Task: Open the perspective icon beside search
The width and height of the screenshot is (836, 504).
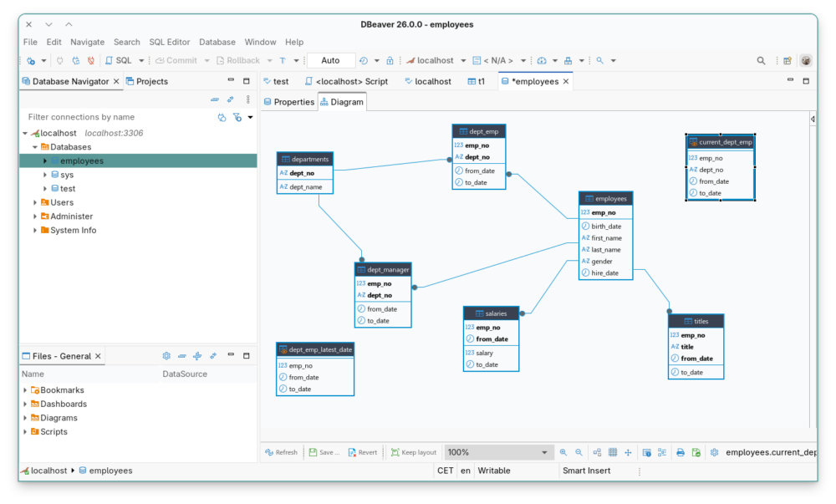Action: pos(788,61)
